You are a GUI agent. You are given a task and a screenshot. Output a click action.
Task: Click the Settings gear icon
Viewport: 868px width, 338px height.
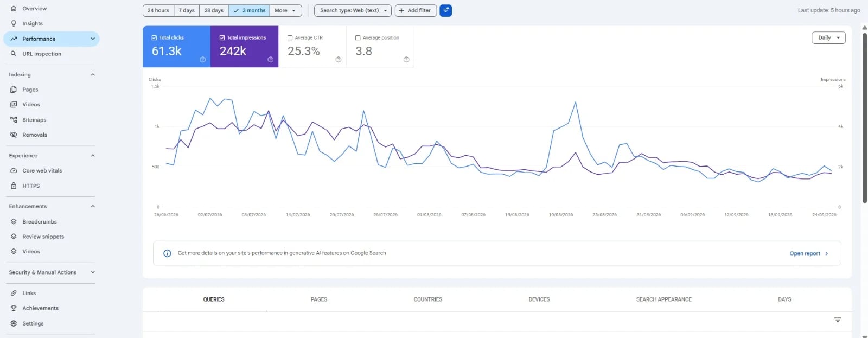(x=14, y=323)
